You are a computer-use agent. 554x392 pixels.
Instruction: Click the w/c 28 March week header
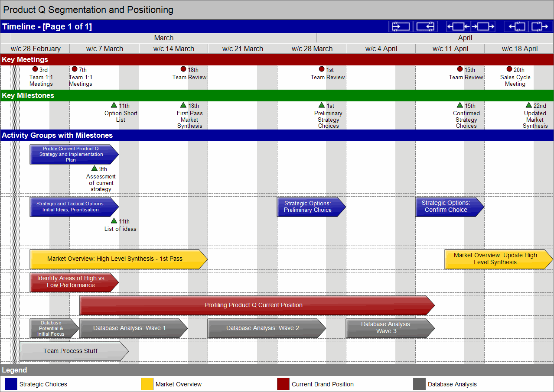coord(312,49)
